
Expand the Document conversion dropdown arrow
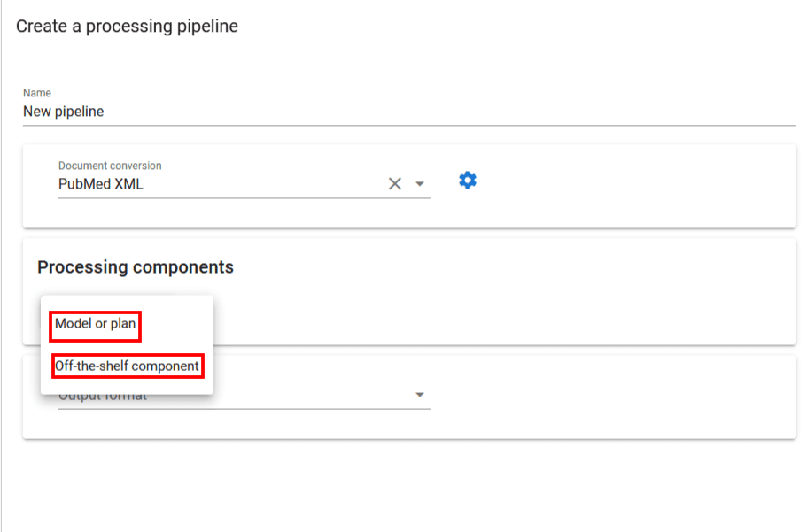click(x=420, y=184)
